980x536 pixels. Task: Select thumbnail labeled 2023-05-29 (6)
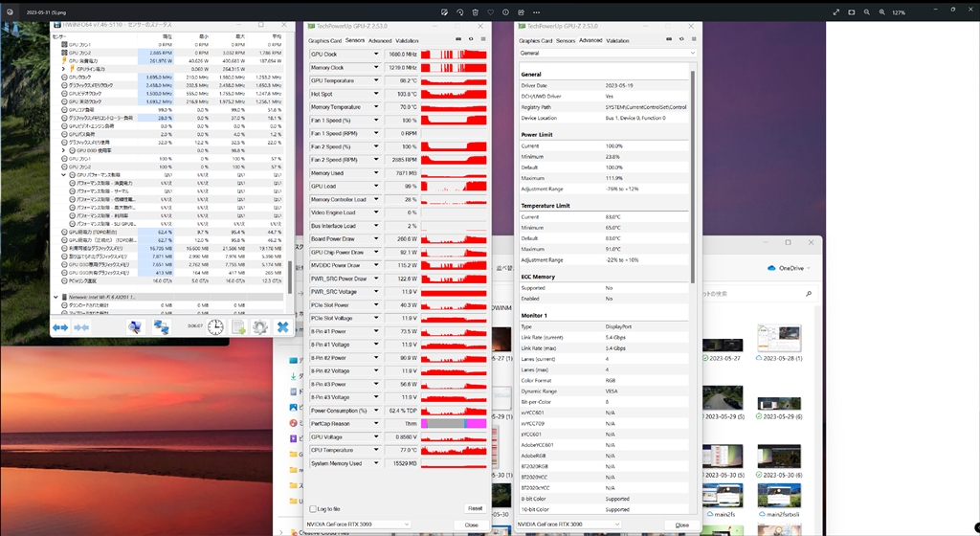coord(779,409)
